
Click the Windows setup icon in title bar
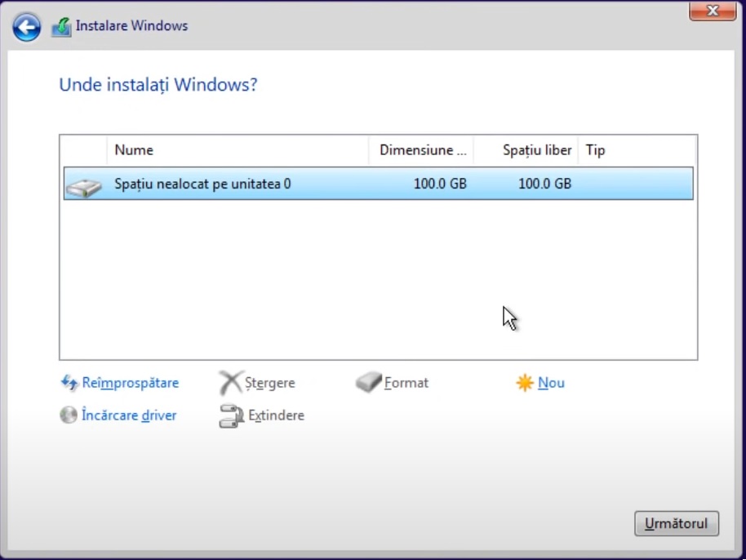(x=61, y=27)
